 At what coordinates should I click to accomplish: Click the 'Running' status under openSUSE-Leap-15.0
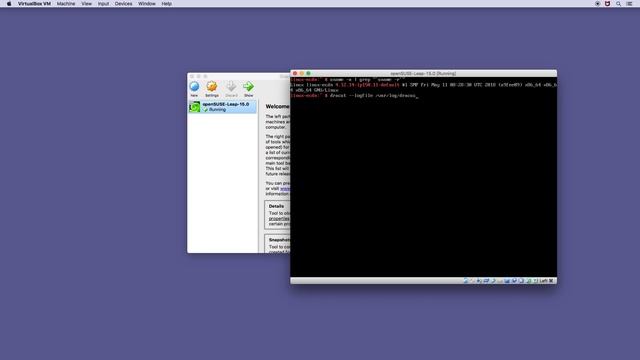click(x=217, y=110)
